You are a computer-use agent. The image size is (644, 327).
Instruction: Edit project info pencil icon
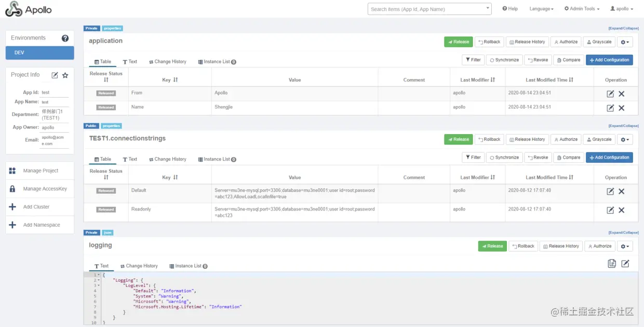(x=55, y=75)
